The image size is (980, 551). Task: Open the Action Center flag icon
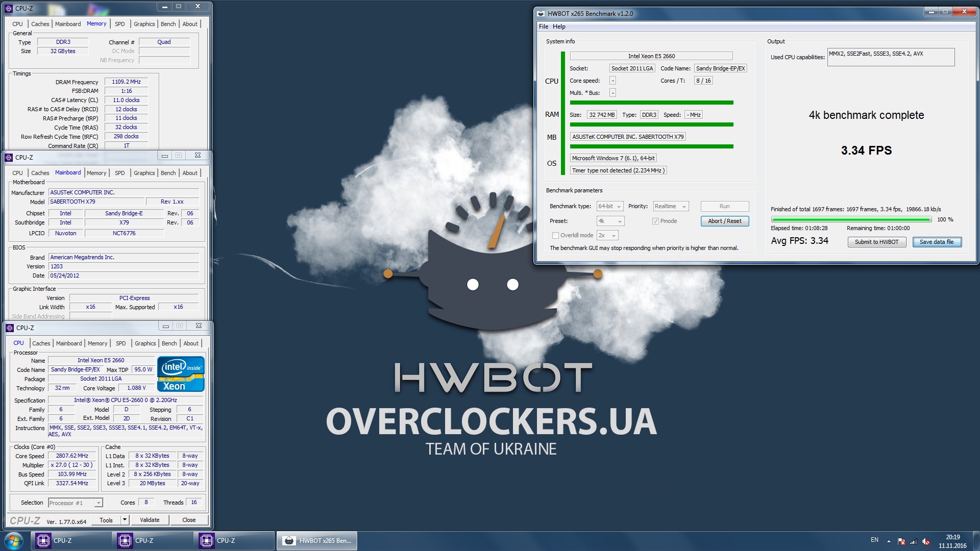[x=901, y=541]
